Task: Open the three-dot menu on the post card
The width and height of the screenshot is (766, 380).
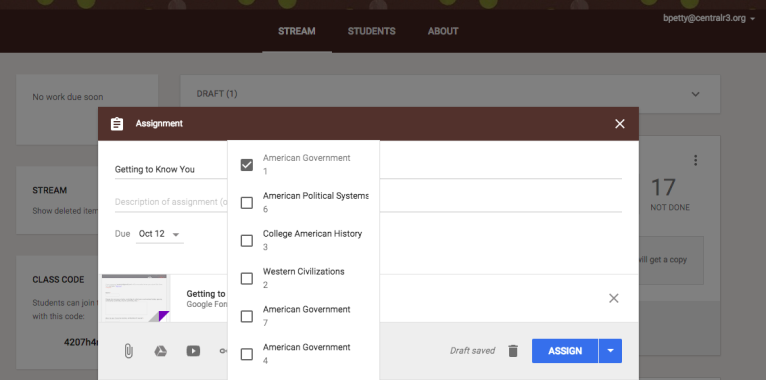Action: pos(695,160)
